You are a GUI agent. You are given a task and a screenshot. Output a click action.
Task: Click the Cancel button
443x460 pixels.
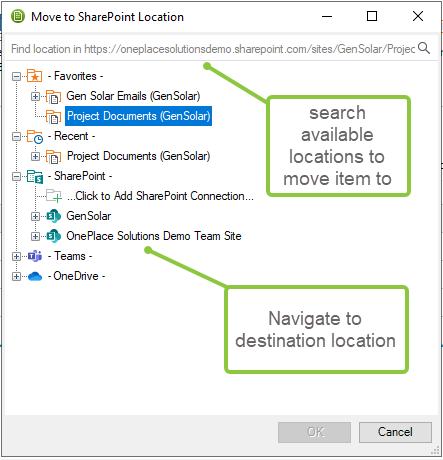(395, 432)
